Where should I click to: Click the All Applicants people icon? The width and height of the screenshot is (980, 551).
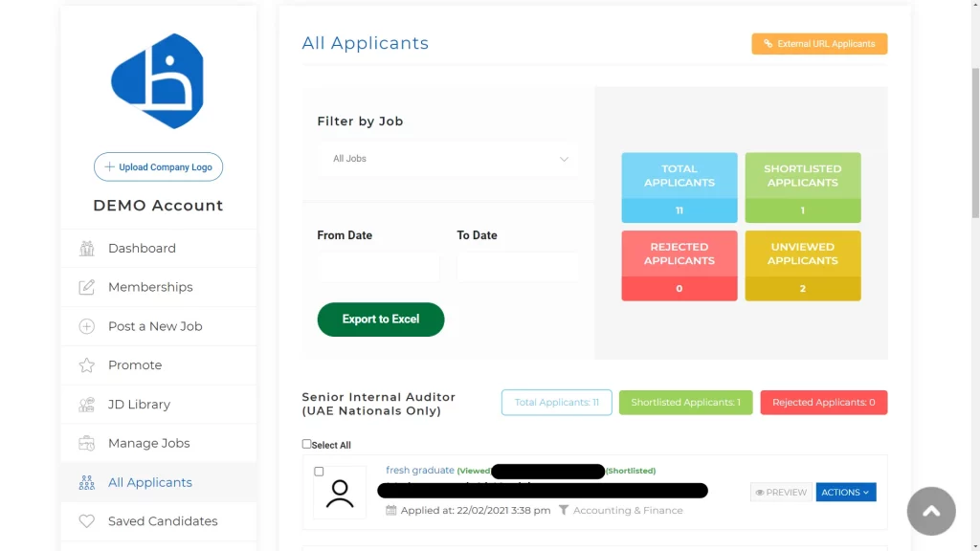tap(87, 482)
